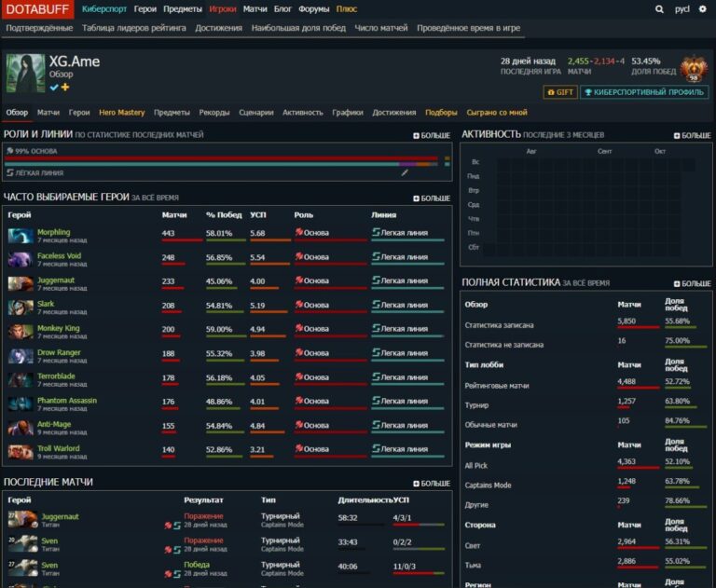Click the rank medal icon

(x=694, y=69)
